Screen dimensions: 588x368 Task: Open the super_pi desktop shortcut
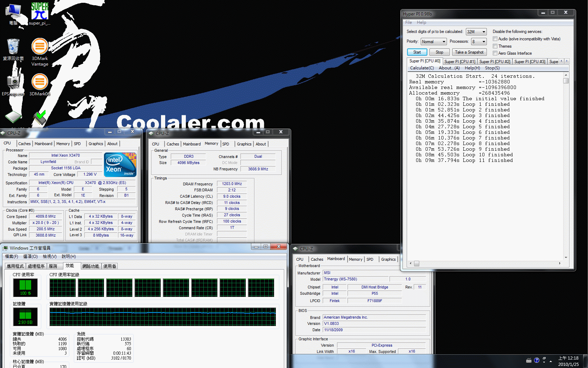[x=40, y=14]
